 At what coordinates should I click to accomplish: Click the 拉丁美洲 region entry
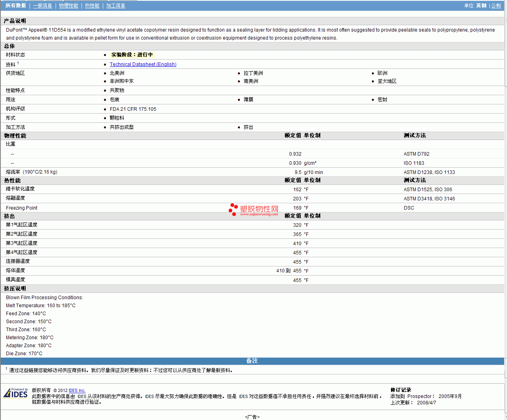click(253, 73)
